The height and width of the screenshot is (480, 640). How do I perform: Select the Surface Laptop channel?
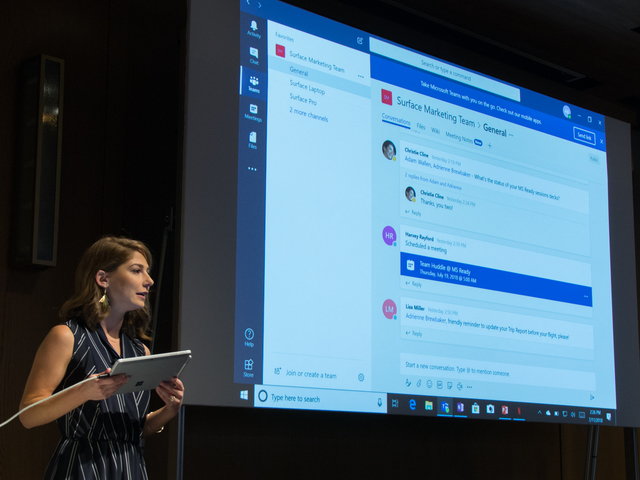coord(307,88)
